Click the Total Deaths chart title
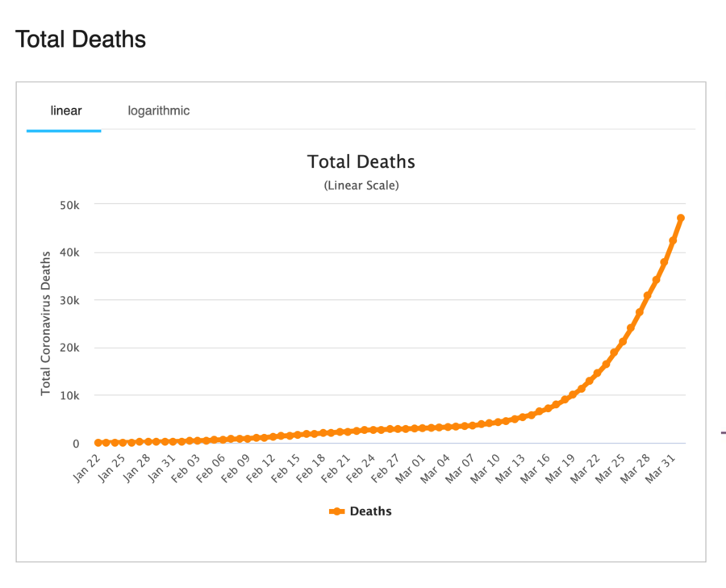 coord(361,161)
